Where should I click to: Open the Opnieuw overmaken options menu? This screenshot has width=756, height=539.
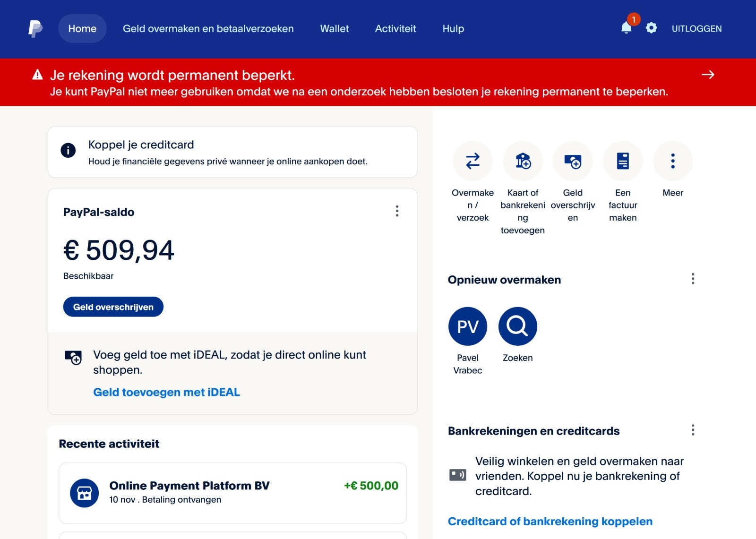(x=693, y=279)
